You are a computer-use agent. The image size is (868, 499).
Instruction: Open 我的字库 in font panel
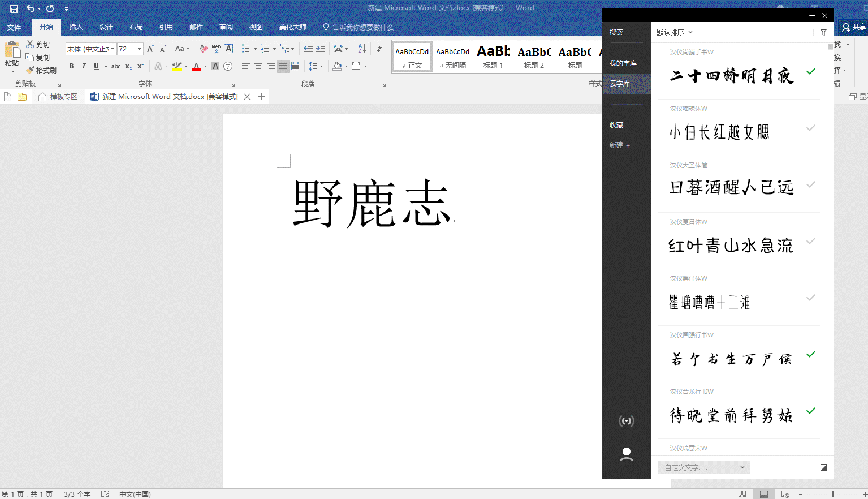623,63
